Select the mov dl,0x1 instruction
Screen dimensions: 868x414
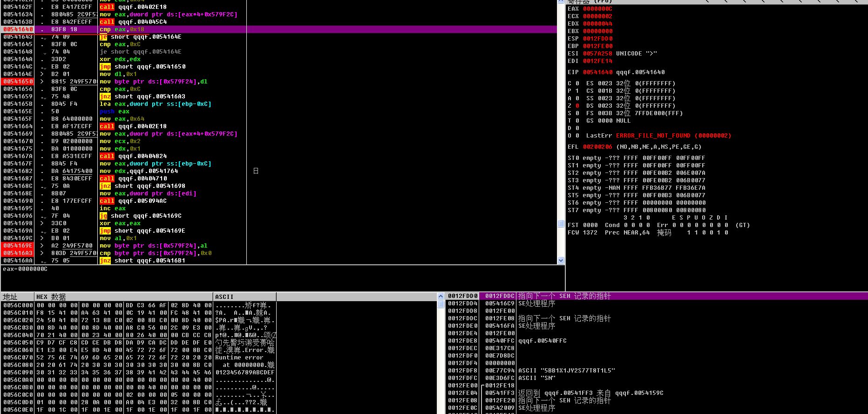coord(118,74)
